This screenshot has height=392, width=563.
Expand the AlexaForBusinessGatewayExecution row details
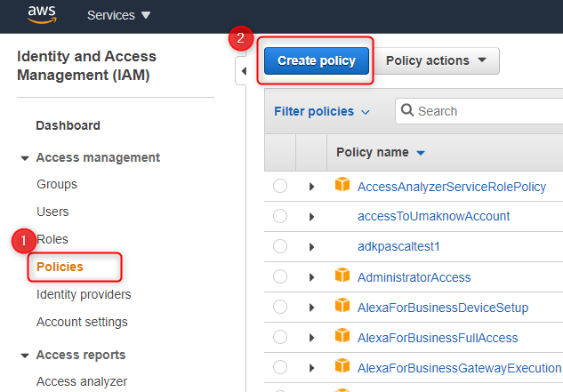pyautogui.click(x=311, y=368)
